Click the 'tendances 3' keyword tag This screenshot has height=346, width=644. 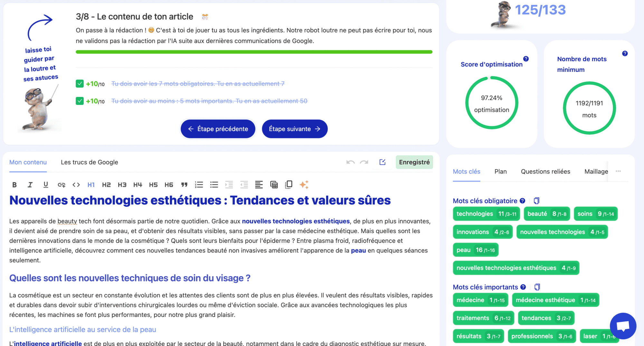tap(546, 318)
